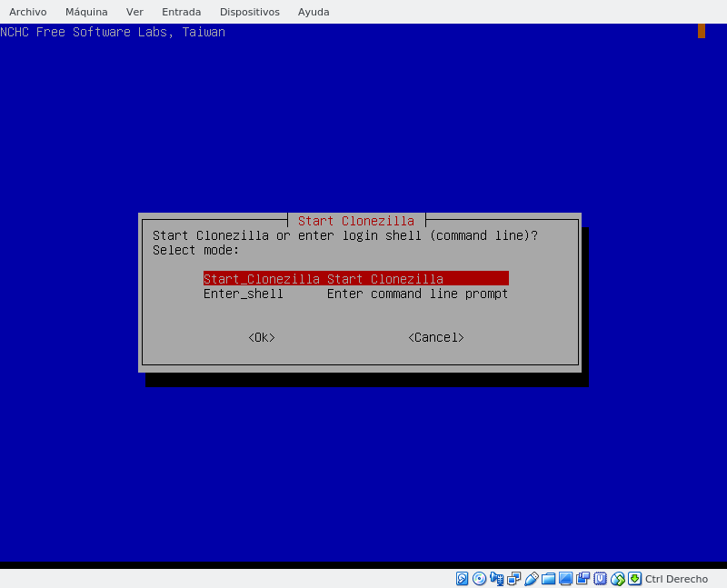Click the hard disk activity icon
Viewport: 727px width, 588px height.
point(462,578)
